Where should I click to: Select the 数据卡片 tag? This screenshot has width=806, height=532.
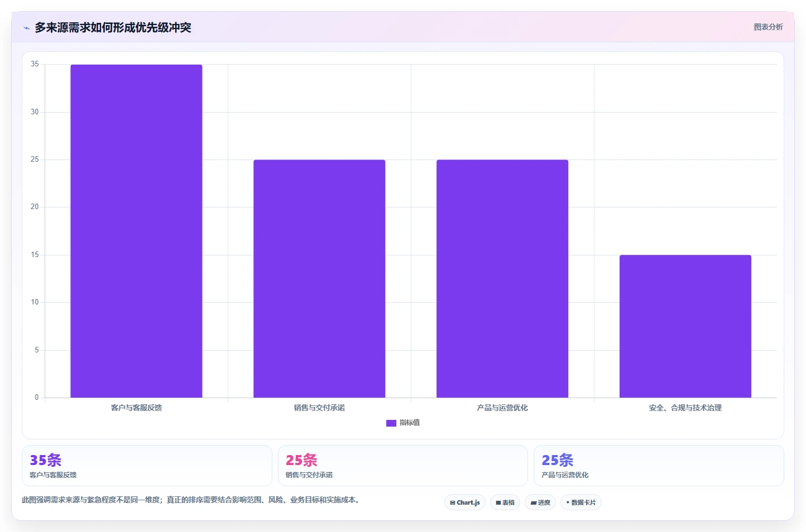(581, 502)
